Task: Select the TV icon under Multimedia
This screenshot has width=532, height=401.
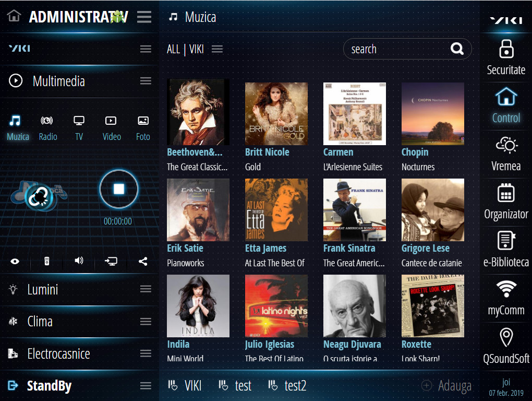Action: [x=79, y=126]
